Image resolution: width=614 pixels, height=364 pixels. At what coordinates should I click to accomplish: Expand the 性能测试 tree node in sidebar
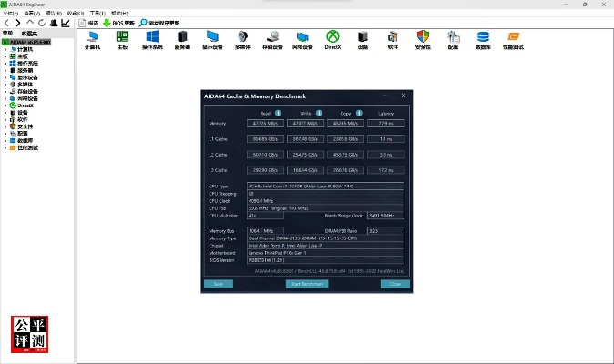pos(5,147)
